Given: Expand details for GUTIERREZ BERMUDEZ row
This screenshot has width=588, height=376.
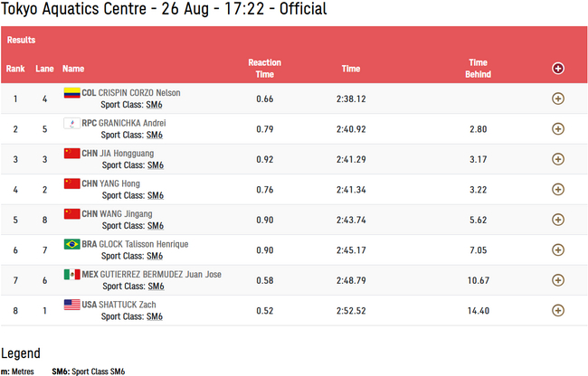Looking at the screenshot, I should point(558,280).
